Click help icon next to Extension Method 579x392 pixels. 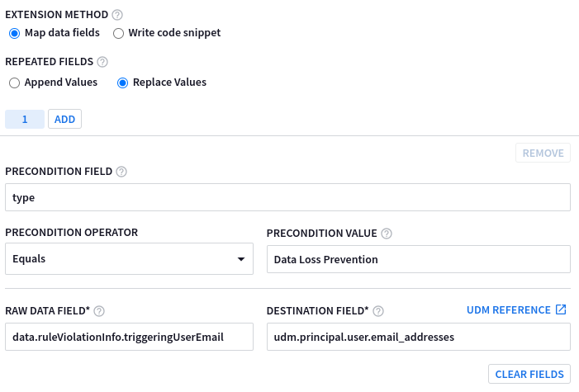(116, 14)
